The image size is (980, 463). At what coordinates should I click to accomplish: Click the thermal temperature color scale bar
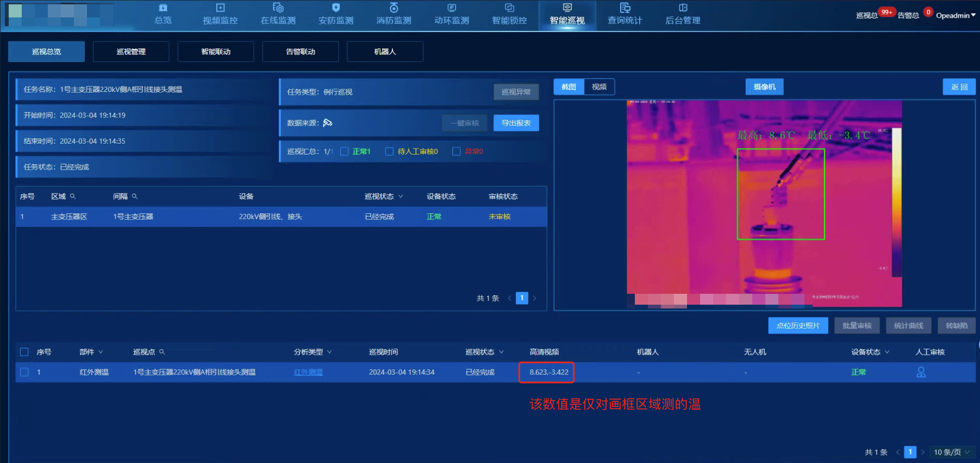point(896,201)
